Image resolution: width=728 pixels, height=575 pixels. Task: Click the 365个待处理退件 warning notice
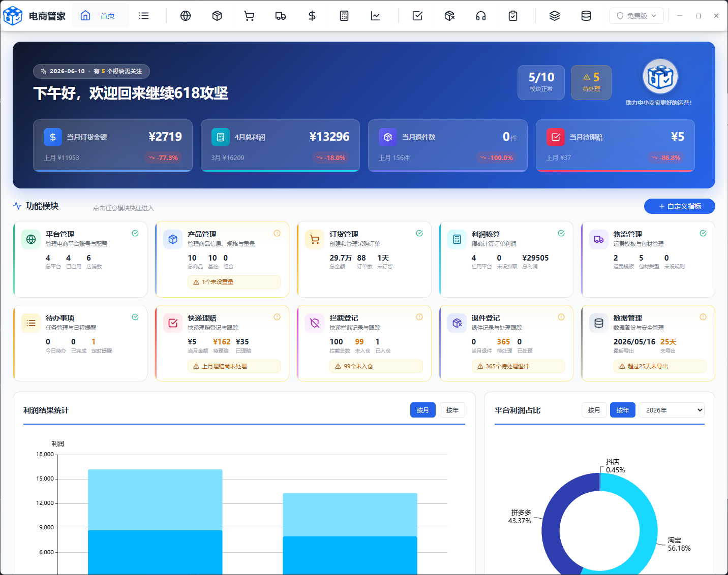pos(518,366)
